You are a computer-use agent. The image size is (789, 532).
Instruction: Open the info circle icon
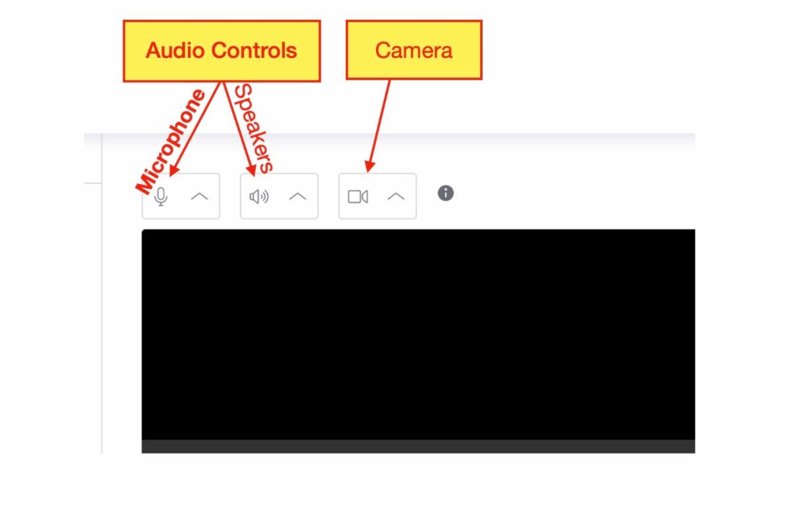tap(446, 193)
